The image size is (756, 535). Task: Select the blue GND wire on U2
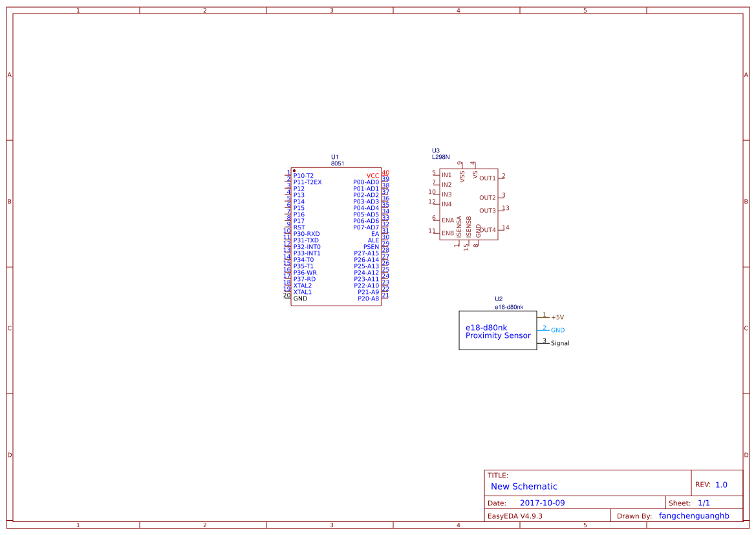point(542,330)
